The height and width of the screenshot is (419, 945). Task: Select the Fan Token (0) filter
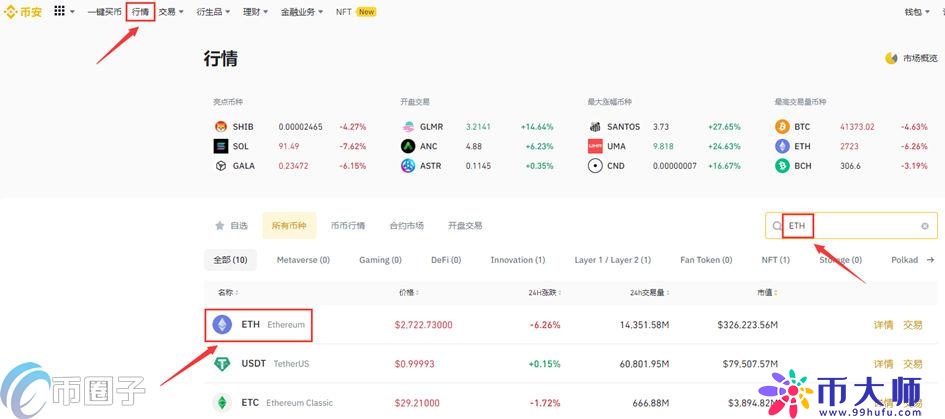click(x=706, y=260)
